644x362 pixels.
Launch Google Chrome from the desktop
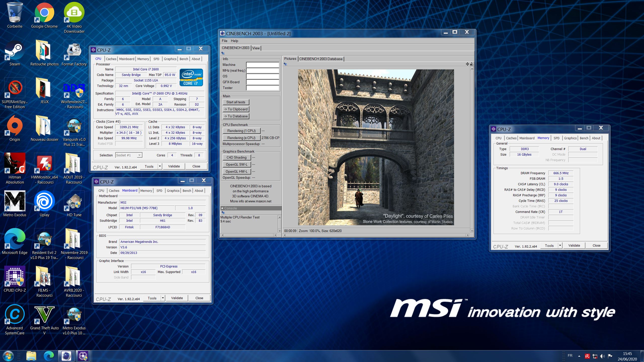pos(44,16)
